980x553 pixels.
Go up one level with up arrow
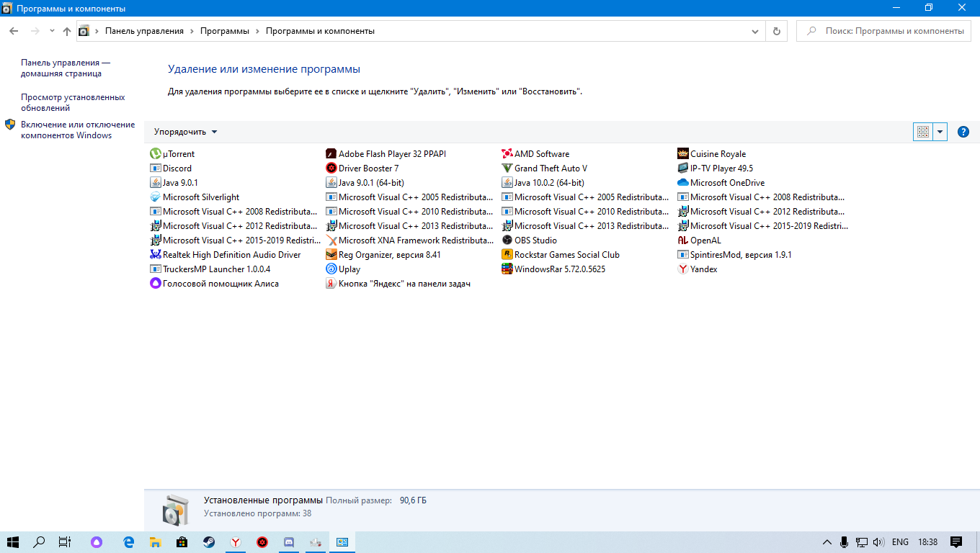67,31
